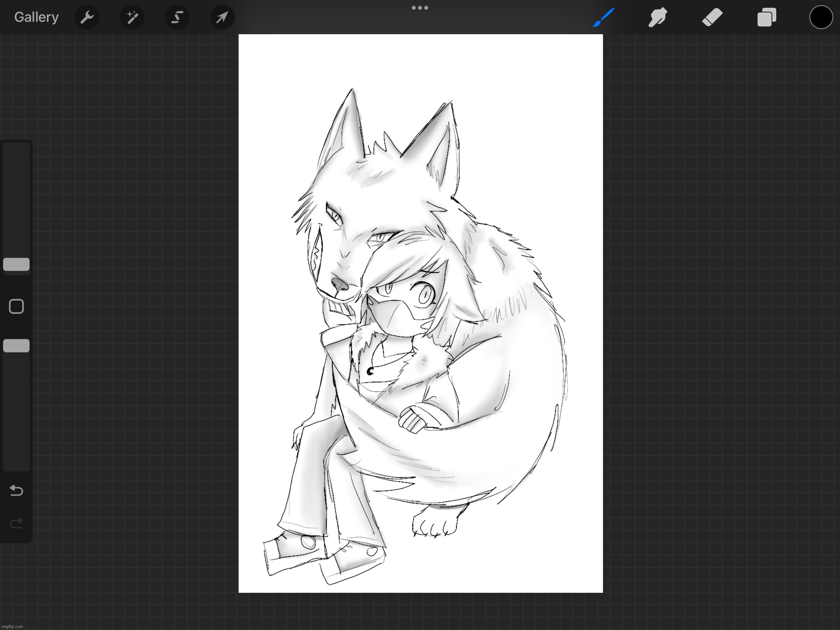
Task: Select the Paint brush tool
Action: click(x=604, y=17)
